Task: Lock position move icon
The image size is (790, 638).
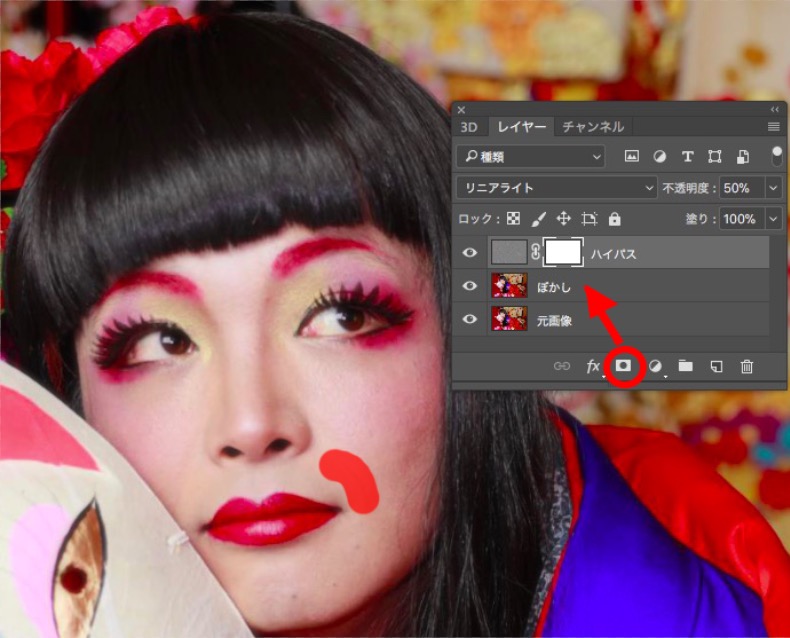Action: pos(563,219)
